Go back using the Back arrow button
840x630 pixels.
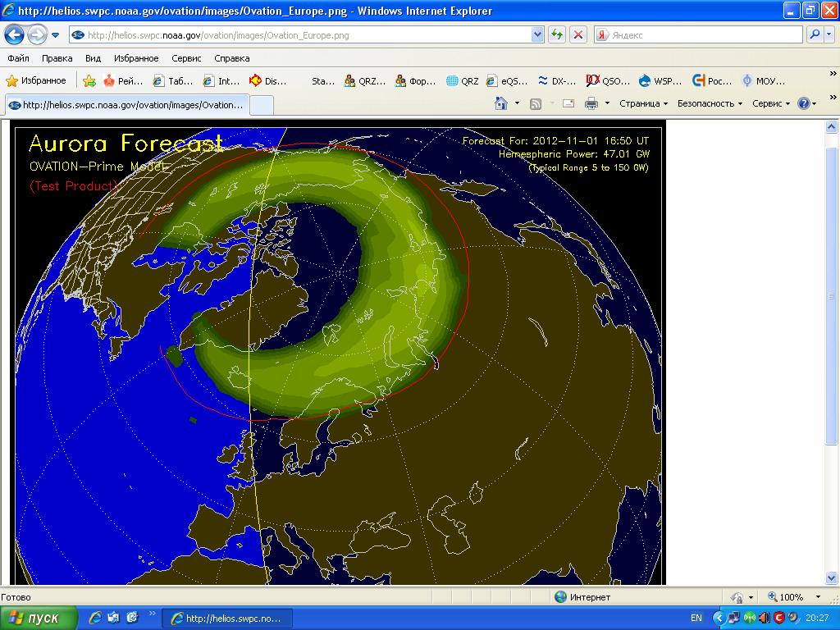coord(14,35)
